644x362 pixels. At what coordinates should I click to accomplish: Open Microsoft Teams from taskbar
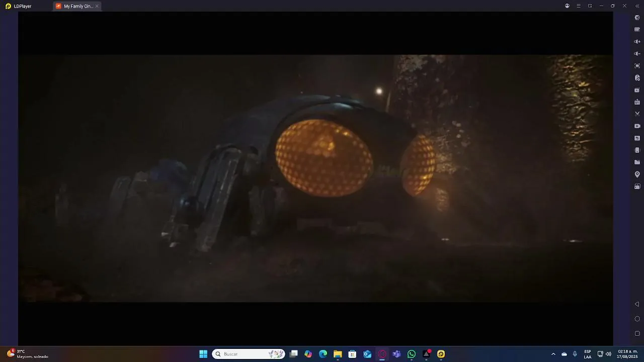(396, 354)
